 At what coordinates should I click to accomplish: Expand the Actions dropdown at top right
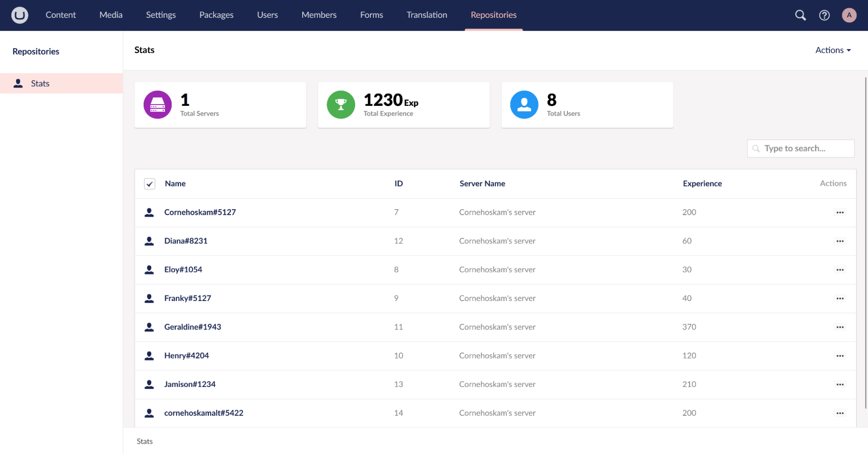coord(833,50)
